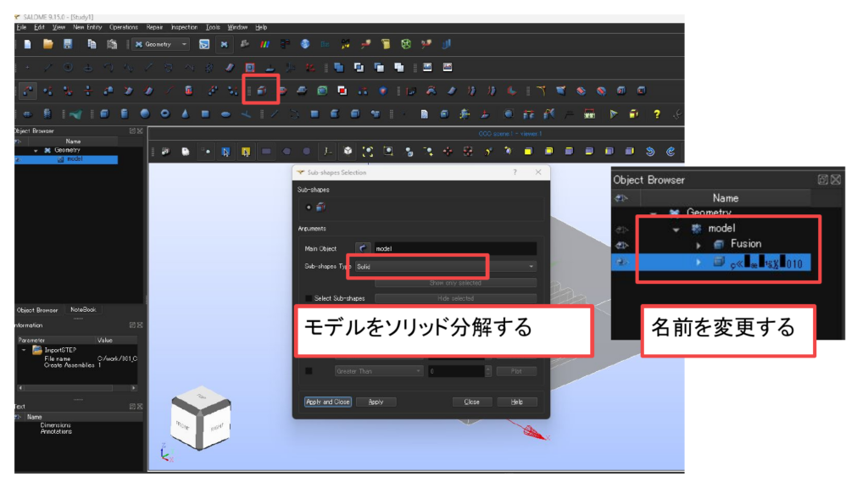Screen dimensions: 868x488
Task: Expand the Fusion tree item
Action: click(698, 245)
